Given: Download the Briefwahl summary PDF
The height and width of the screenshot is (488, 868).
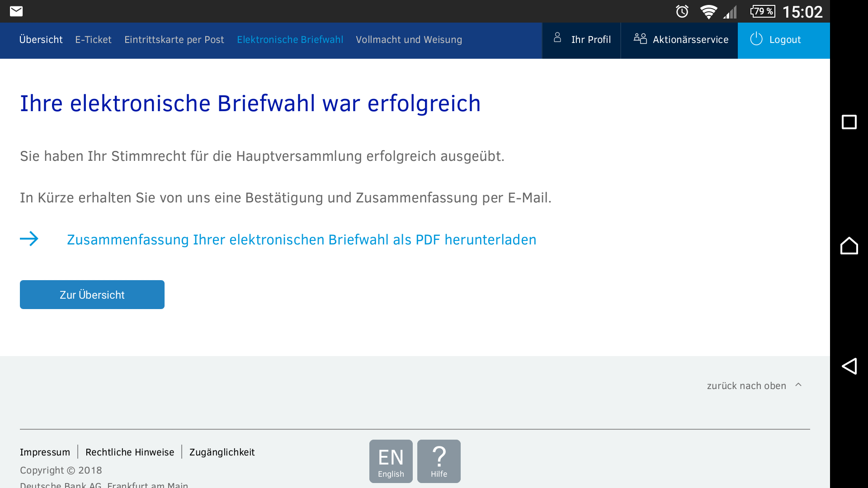Looking at the screenshot, I should [x=301, y=239].
